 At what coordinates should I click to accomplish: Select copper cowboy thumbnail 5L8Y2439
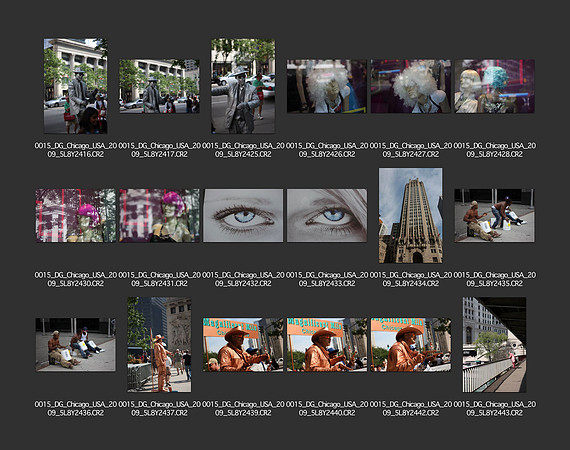(243, 345)
